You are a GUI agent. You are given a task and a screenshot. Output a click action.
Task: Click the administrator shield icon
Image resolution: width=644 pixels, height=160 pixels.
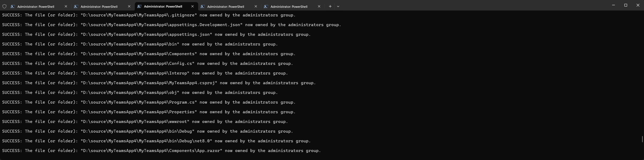click(4, 7)
